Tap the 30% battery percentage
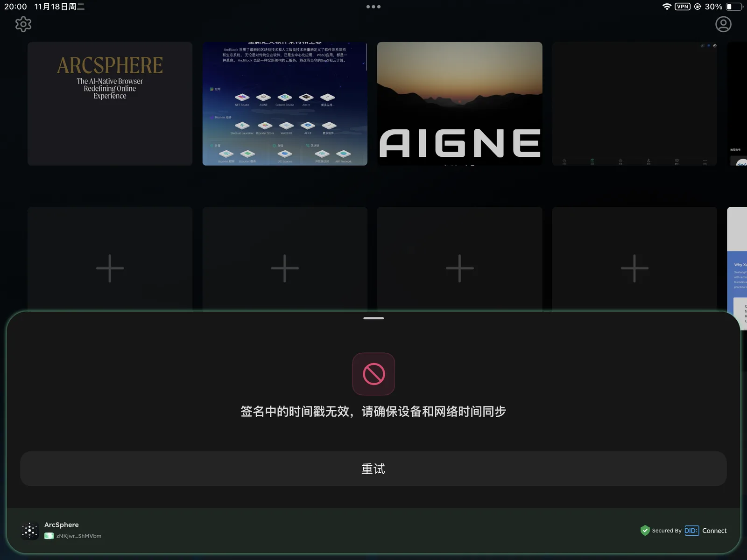The height and width of the screenshot is (560, 747). click(x=713, y=7)
